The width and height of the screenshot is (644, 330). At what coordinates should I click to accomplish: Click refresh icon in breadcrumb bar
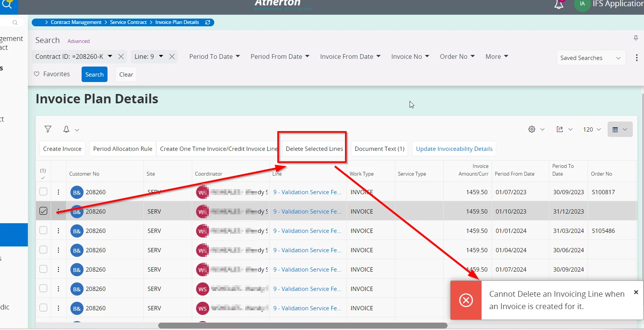click(x=208, y=22)
